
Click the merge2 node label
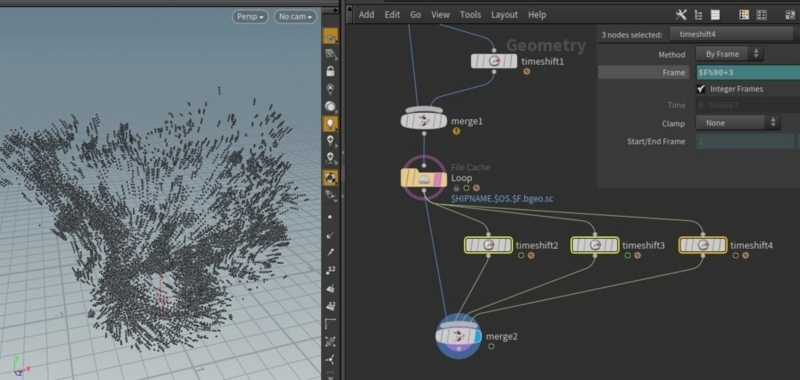click(502, 337)
